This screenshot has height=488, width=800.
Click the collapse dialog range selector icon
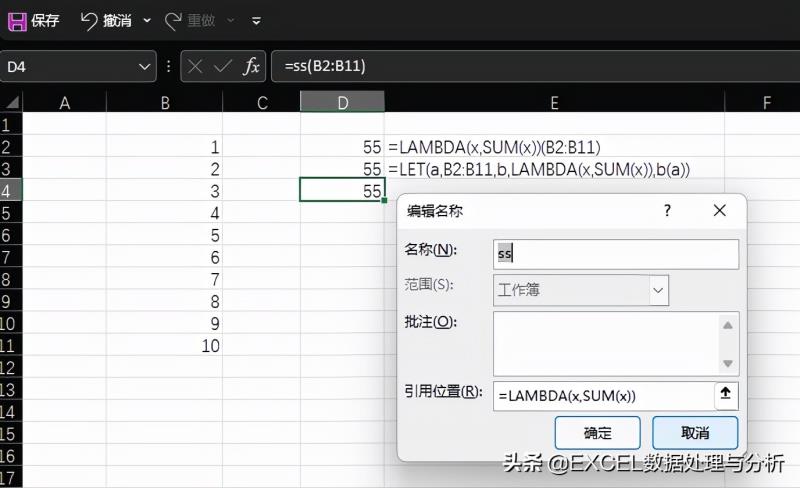tap(726, 394)
